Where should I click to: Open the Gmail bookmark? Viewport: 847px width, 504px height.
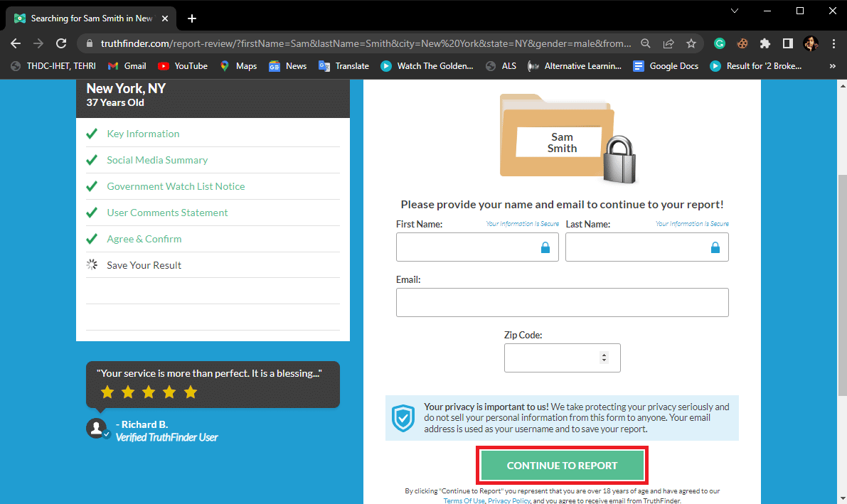click(127, 66)
